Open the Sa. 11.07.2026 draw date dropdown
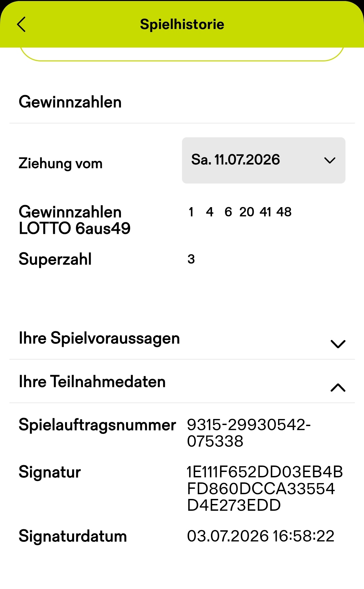364x589 pixels. pos(264,160)
